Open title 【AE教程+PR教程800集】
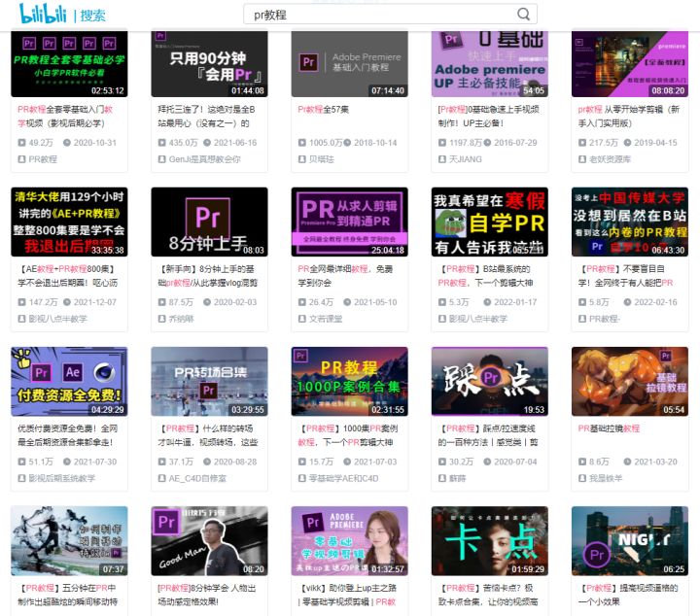 [67, 276]
